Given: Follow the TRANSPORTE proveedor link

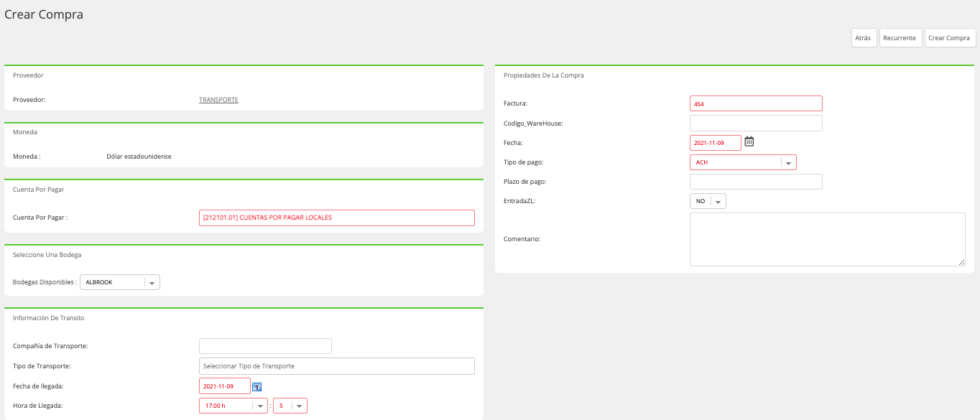Looking at the screenshot, I should pyautogui.click(x=218, y=100).
